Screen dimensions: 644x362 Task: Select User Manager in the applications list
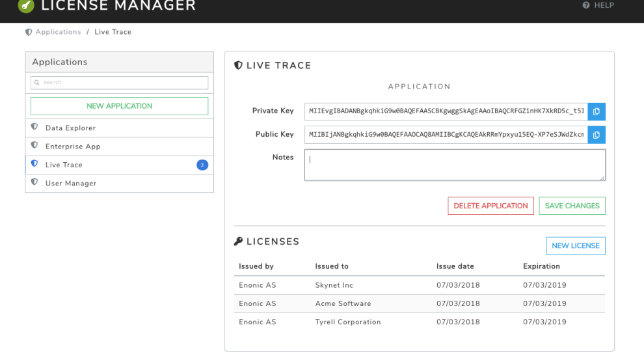pos(71,184)
